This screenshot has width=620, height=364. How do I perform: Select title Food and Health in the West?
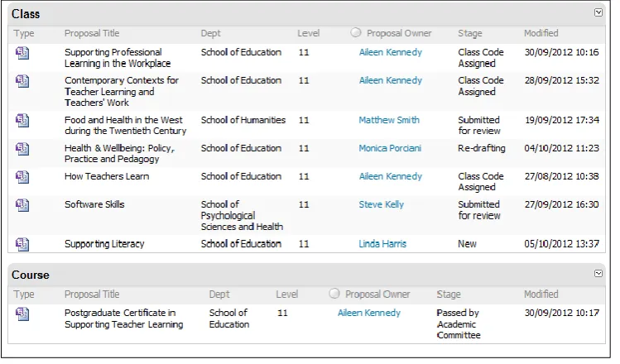[x=125, y=126]
